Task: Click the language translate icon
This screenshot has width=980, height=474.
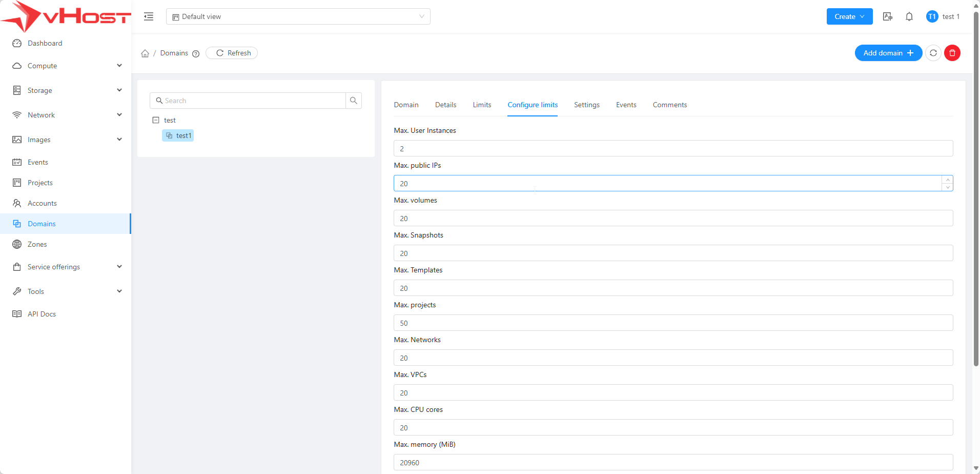Action: [x=887, y=16]
